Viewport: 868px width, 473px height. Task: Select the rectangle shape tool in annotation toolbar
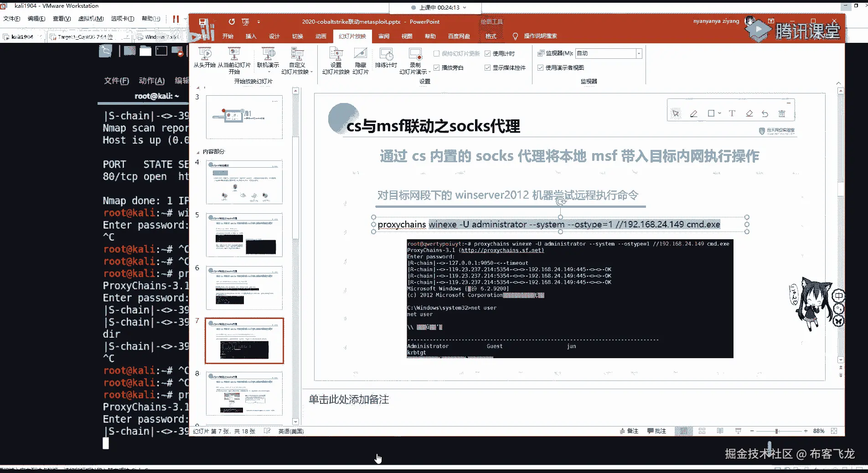[711, 113]
